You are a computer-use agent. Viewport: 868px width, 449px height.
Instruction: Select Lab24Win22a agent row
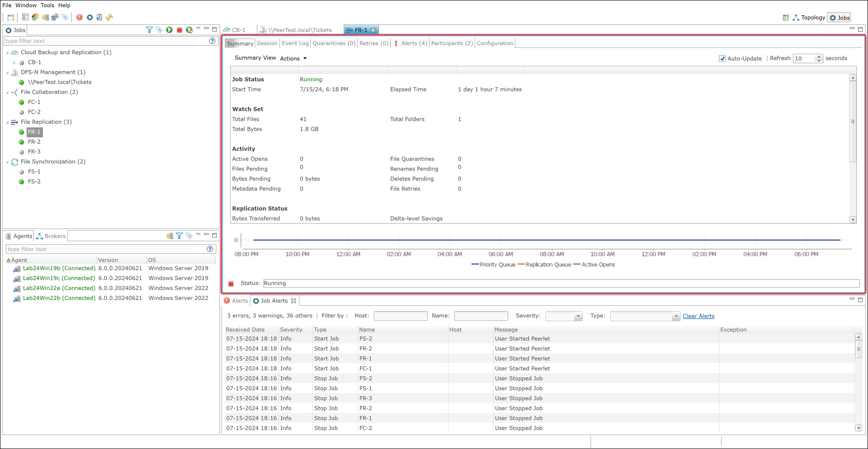tap(111, 288)
